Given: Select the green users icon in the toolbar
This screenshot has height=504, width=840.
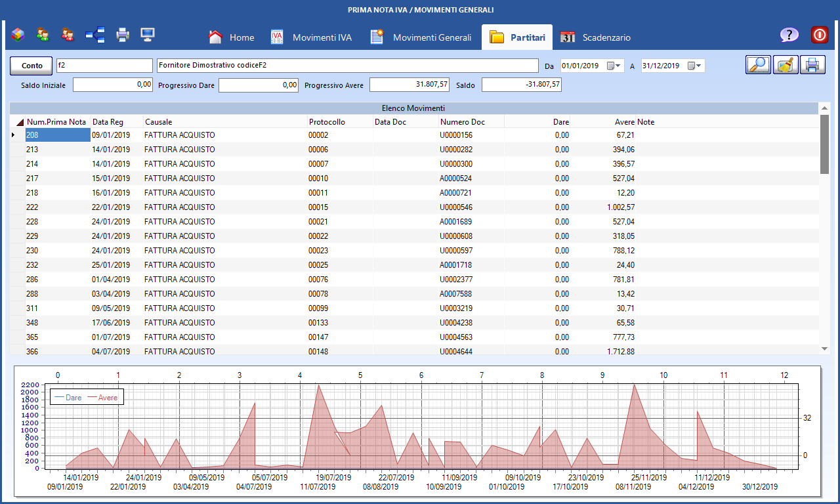Looking at the screenshot, I should coord(43,35).
